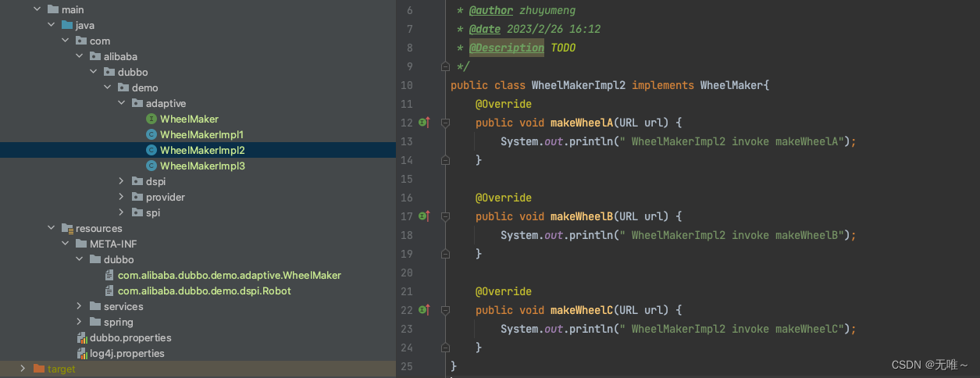This screenshot has height=378, width=980.
Task: Click fold end marker on line 19
Action: click(445, 254)
